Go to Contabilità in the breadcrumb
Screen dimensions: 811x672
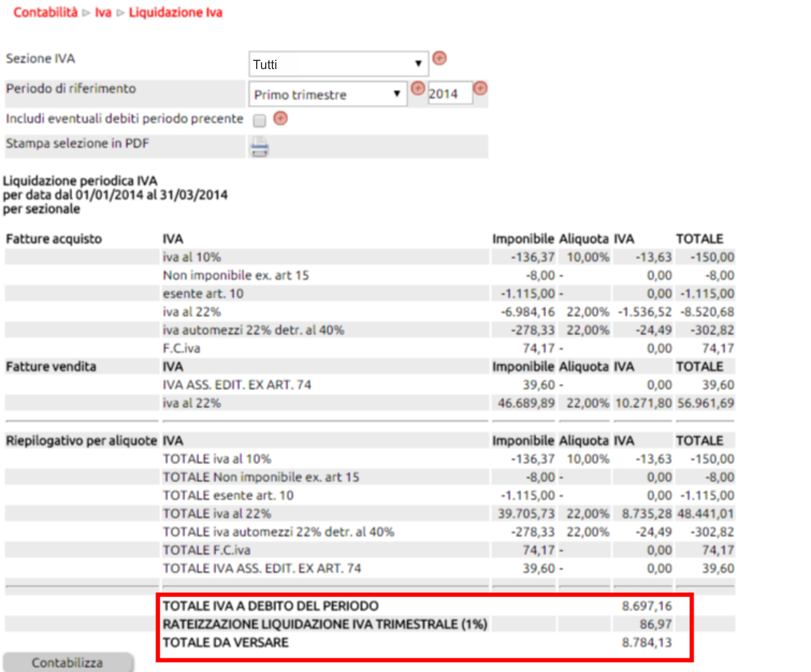point(46,12)
